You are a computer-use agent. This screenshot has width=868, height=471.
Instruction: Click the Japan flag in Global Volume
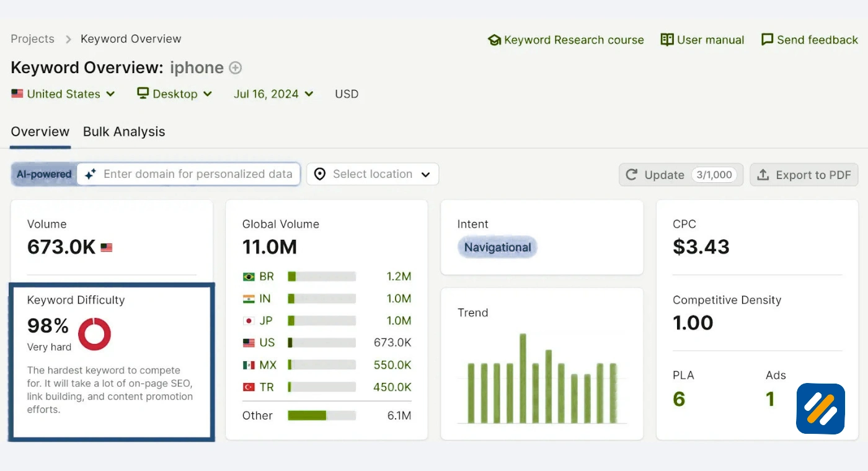[x=249, y=320]
